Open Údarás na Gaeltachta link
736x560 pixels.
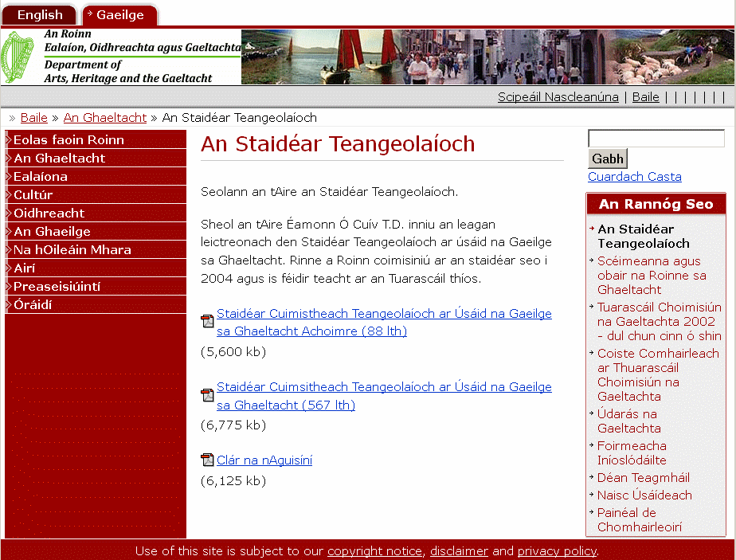coord(627,421)
